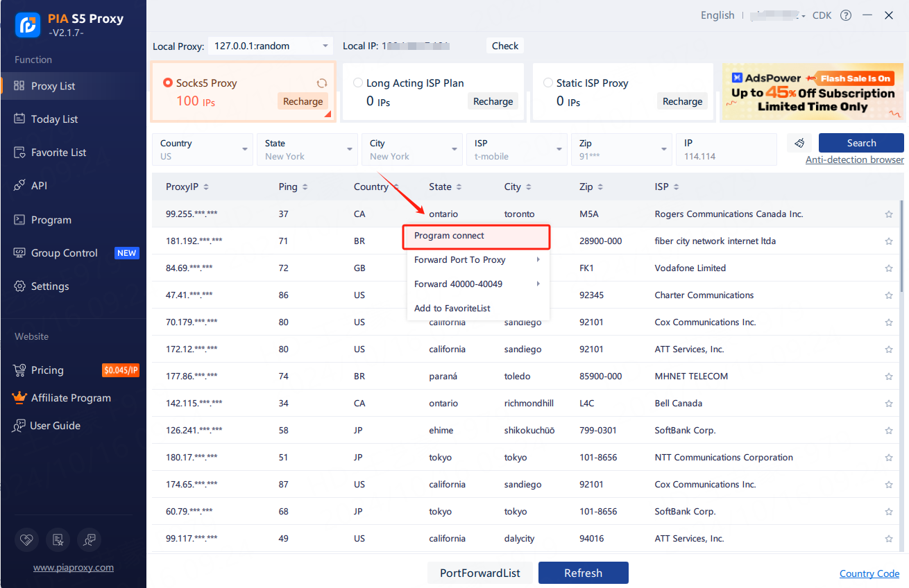Viewport: 909px width, 588px height.
Task: Click the PIA S5 Proxy logo icon
Action: point(28,25)
